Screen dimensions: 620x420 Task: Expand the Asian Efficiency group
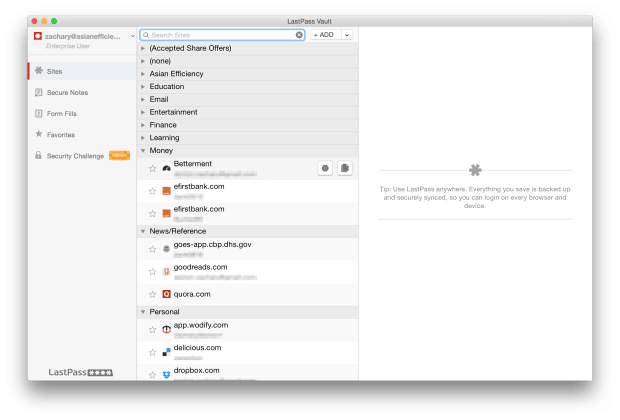point(143,74)
